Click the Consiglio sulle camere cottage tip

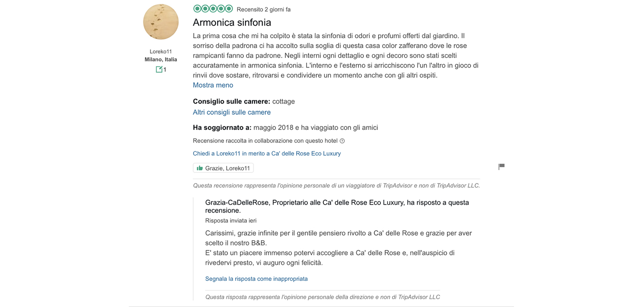(x=244, y=101)
